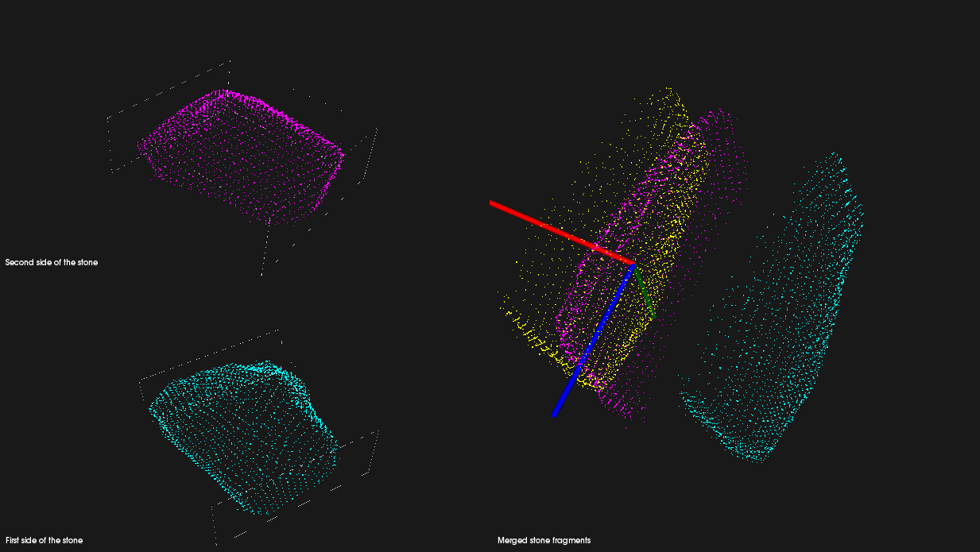
Task: Click the 'Second side of the stone' label
Action: (x=51, y=261)
